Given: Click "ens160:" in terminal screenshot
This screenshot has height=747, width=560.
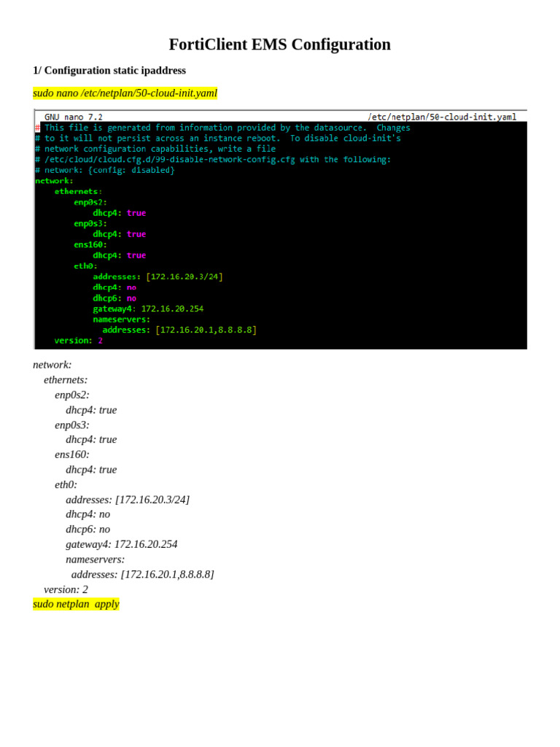Looking at the screenshot, I should click(x=90, y=245).
